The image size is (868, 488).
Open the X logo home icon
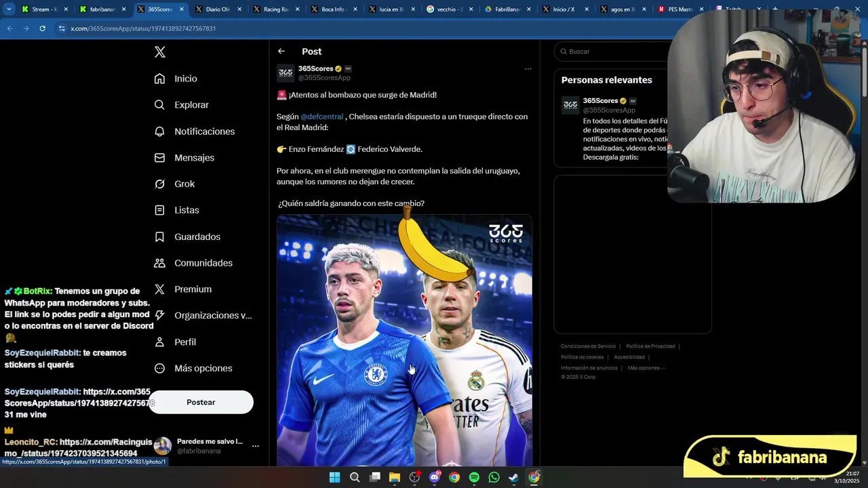point(159,52)
